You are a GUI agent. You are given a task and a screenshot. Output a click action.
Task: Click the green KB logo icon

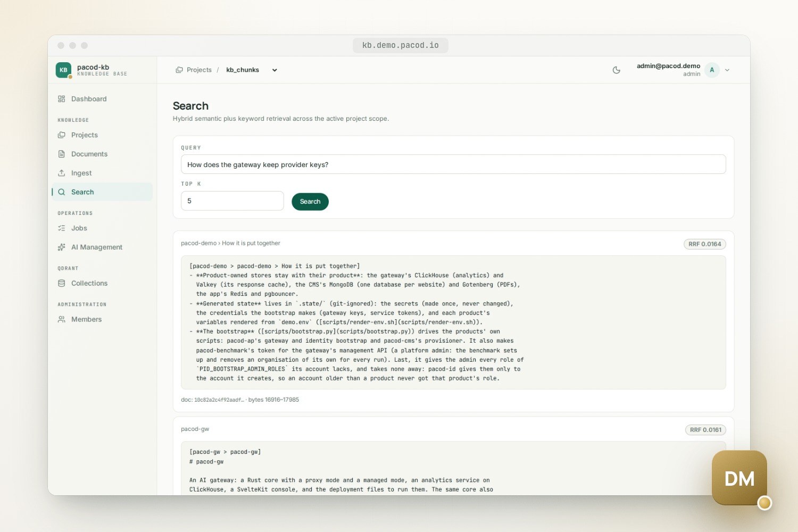63,70
